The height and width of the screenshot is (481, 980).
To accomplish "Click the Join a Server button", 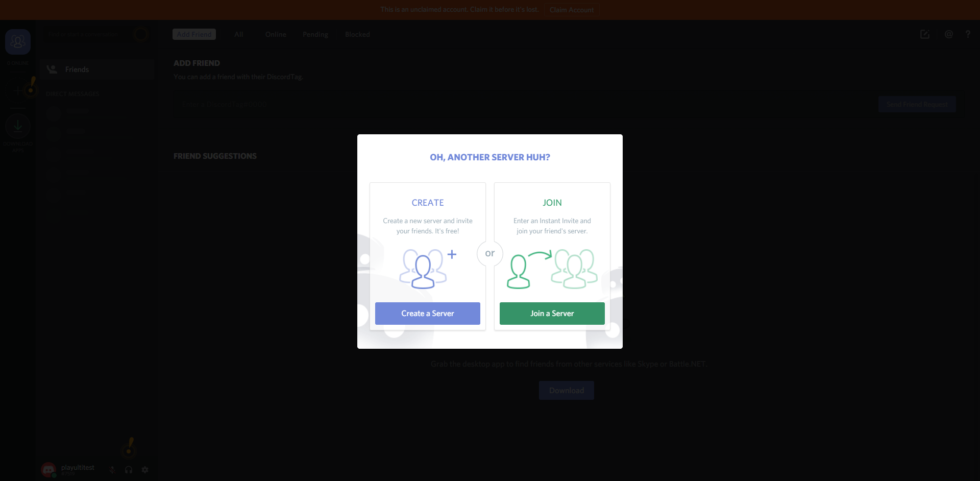I will 552,314.
